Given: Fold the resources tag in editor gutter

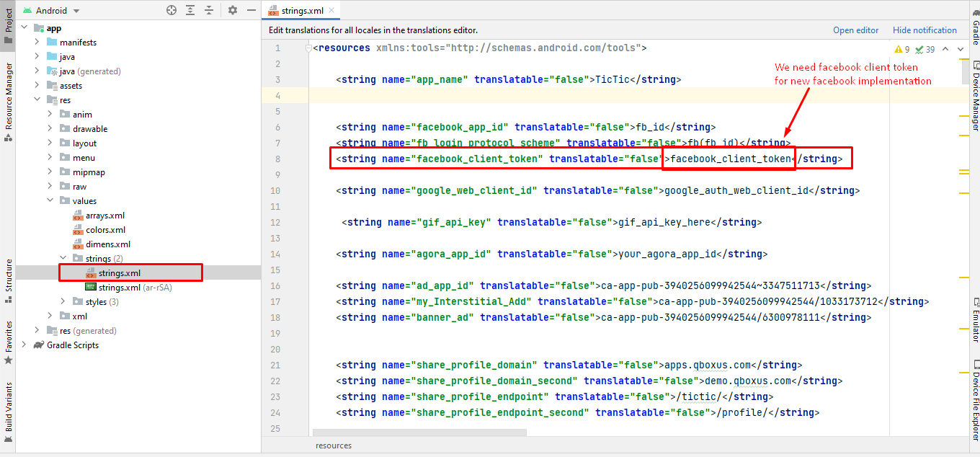Looking at the screenshot, I should tap(309, 48).
